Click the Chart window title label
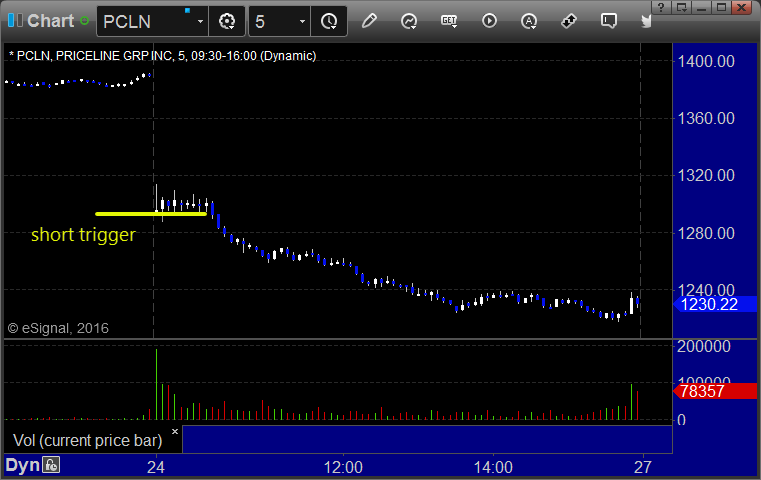The width and height of the screenshot is (761, 480). pos(50,21)
